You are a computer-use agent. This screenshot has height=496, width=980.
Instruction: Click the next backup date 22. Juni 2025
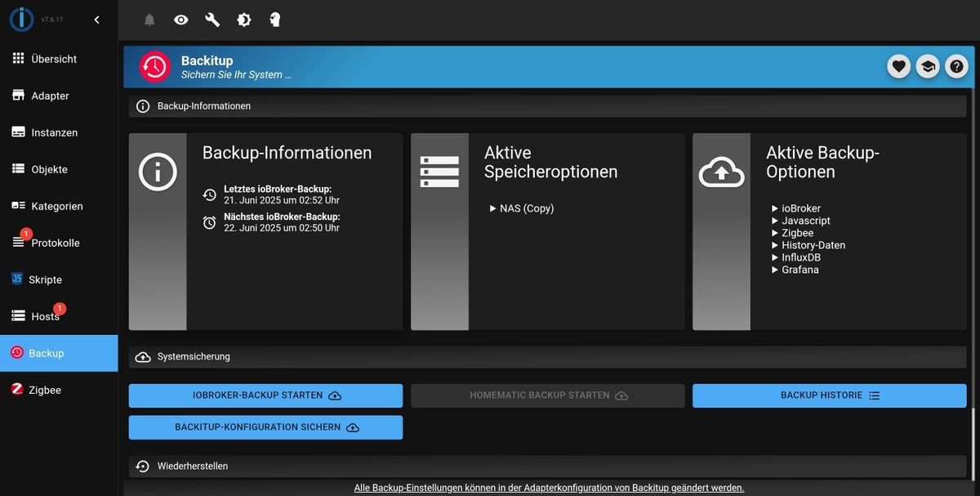click(x=282, y=228)
